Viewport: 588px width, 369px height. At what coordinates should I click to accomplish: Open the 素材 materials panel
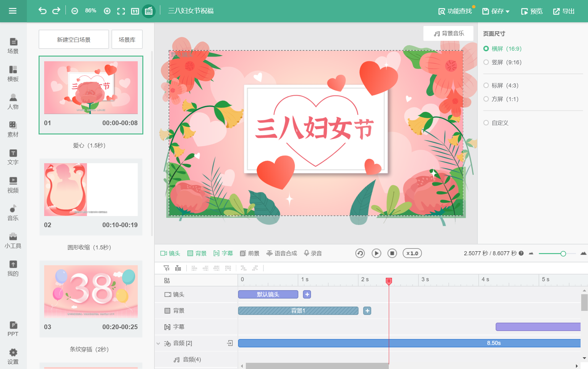coord(13,129)
